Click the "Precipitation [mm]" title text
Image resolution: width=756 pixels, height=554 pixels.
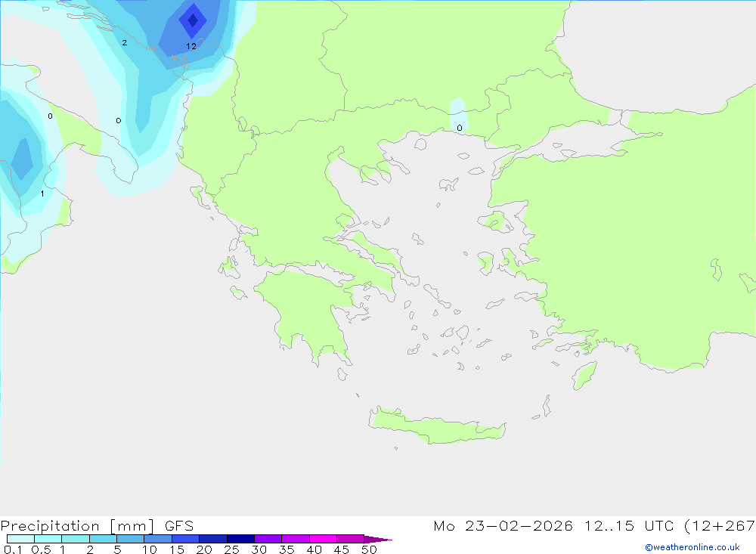click(78, 526)
